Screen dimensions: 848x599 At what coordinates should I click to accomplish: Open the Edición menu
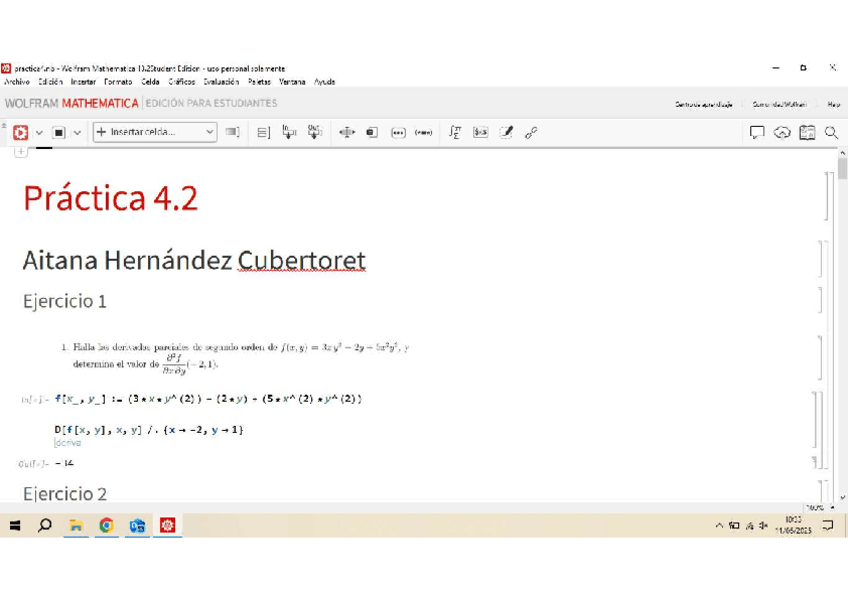tap(50, 82)
